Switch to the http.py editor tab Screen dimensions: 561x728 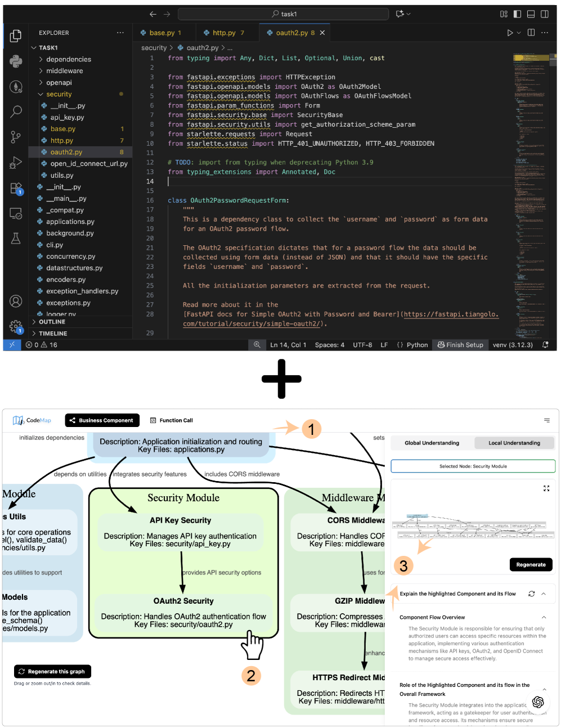tap(224, 33)
